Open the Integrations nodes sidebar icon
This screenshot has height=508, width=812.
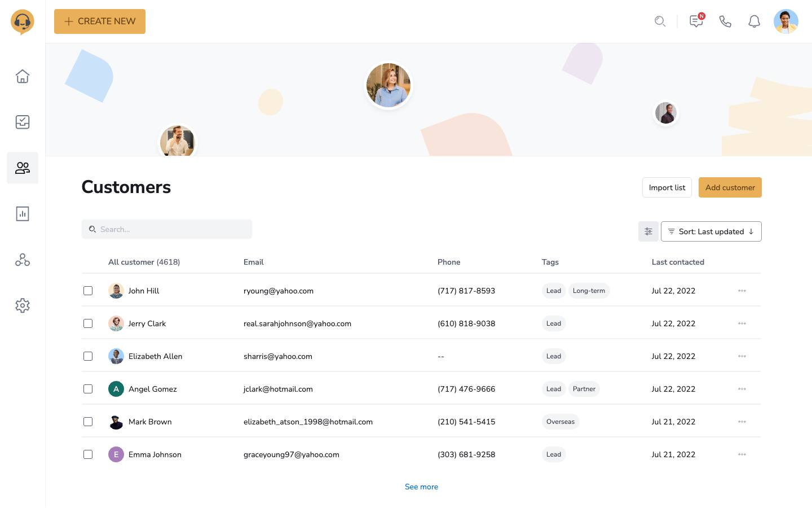point(23,260)
